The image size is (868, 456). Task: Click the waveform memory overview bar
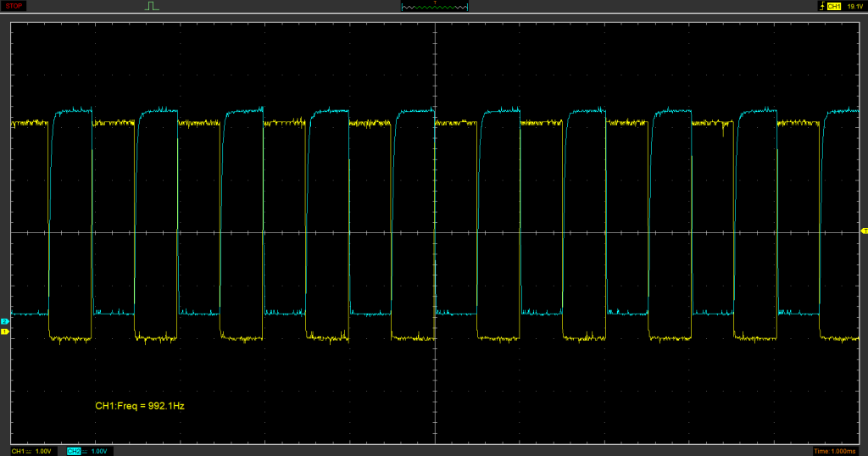(434, 7)
